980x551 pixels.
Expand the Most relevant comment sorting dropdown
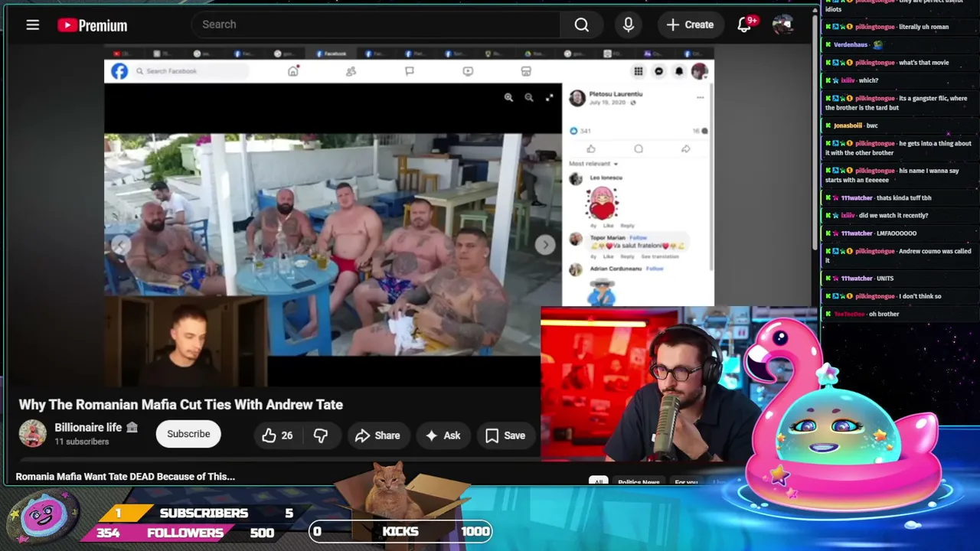point(593,164)
